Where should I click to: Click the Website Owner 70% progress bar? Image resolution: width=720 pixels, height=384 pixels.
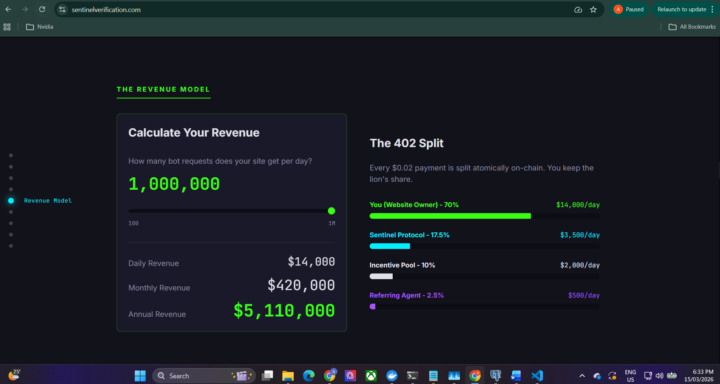coord(484,216)
